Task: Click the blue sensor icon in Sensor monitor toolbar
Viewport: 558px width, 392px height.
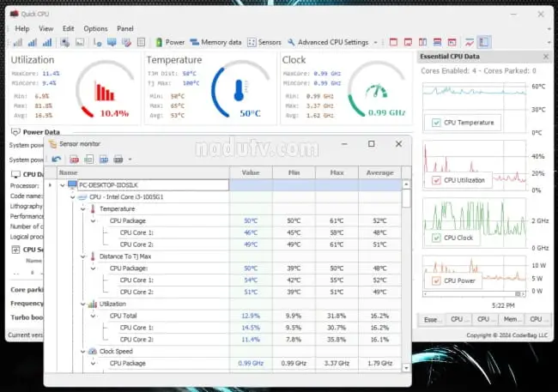Action: [104, 160]
